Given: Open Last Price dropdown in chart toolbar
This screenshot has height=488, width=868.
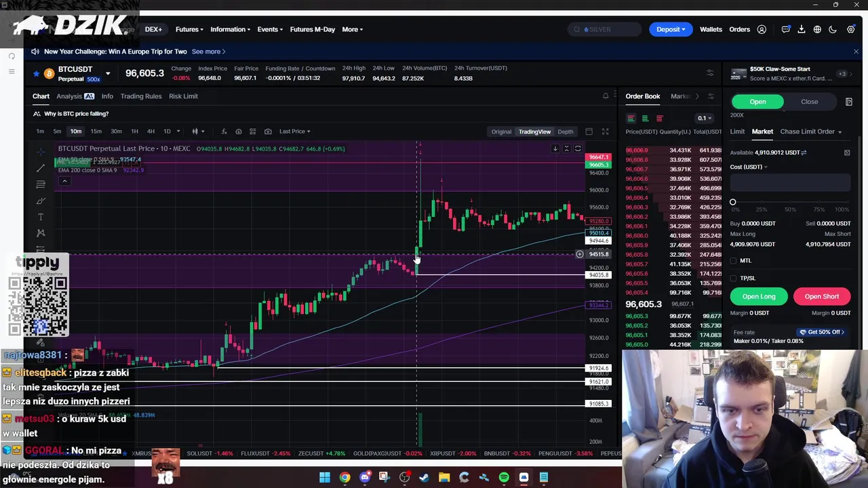Looking at the screenshot, I should click(x=295, y=131).
